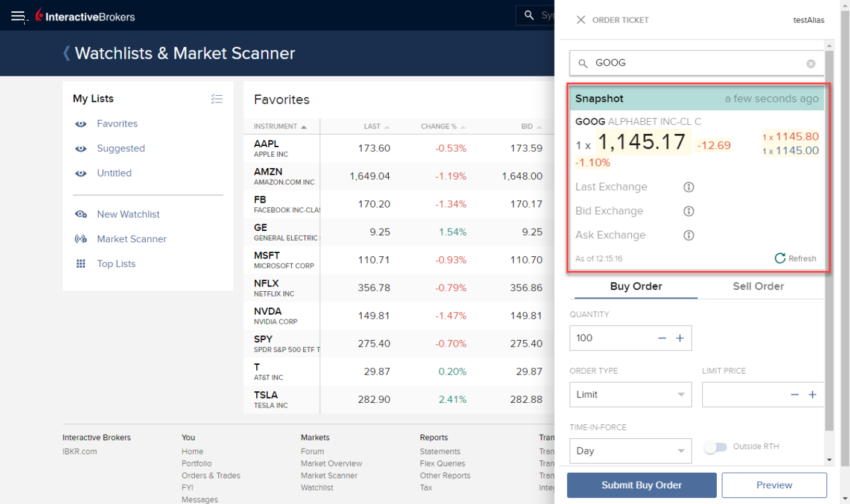The height and width of the screenshot is (504, 850).
Task: Click the GE change value 1.54%
Action: 453,232
